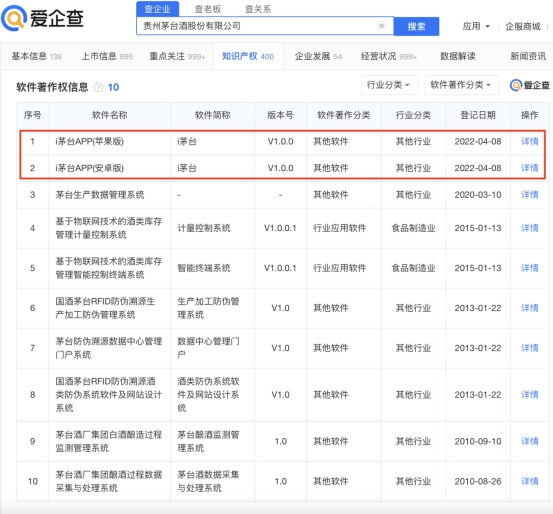
Task: Click the 爱企查 logo icon
Action: 14,18
